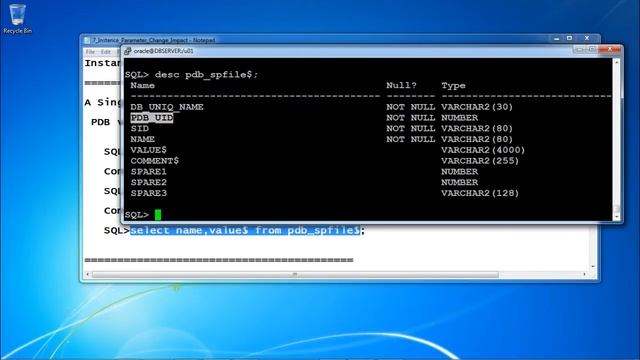
Task: Click the Notepad horizontal scrollbar thumb
Action: pos(295,274)
